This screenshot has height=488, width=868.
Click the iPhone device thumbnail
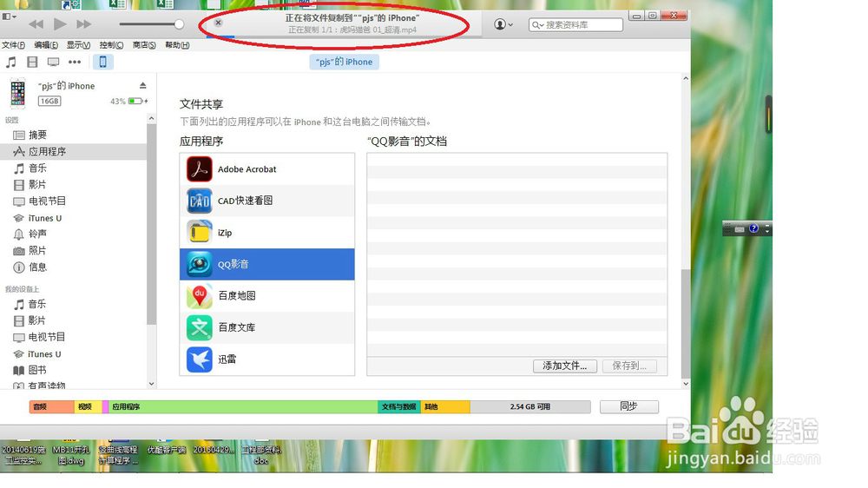click(17, 93)
